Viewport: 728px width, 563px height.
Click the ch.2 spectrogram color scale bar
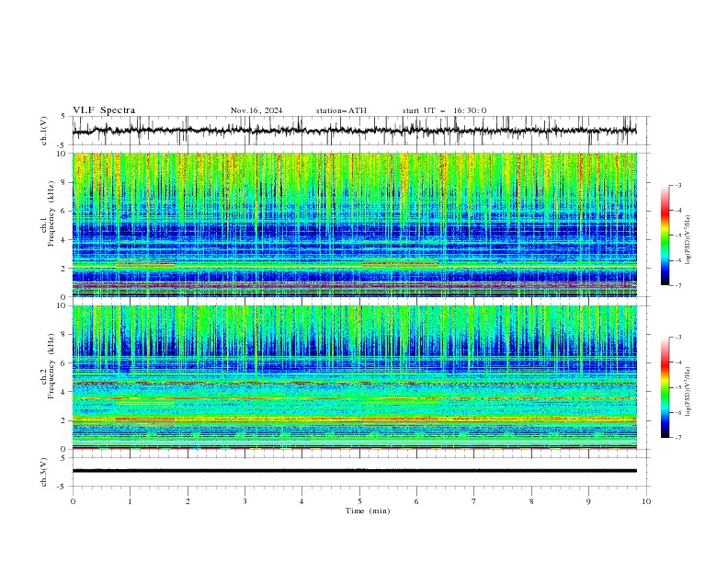point(665,387)
